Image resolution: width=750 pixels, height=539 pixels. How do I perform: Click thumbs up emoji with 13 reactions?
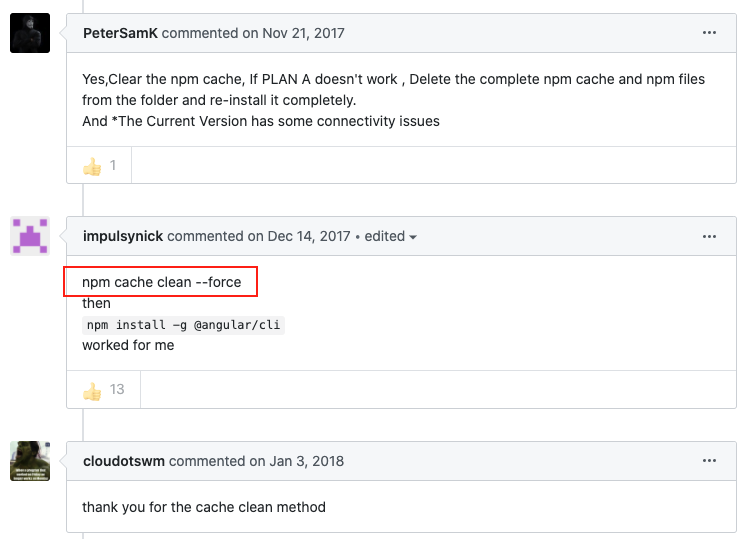point(92,391)
